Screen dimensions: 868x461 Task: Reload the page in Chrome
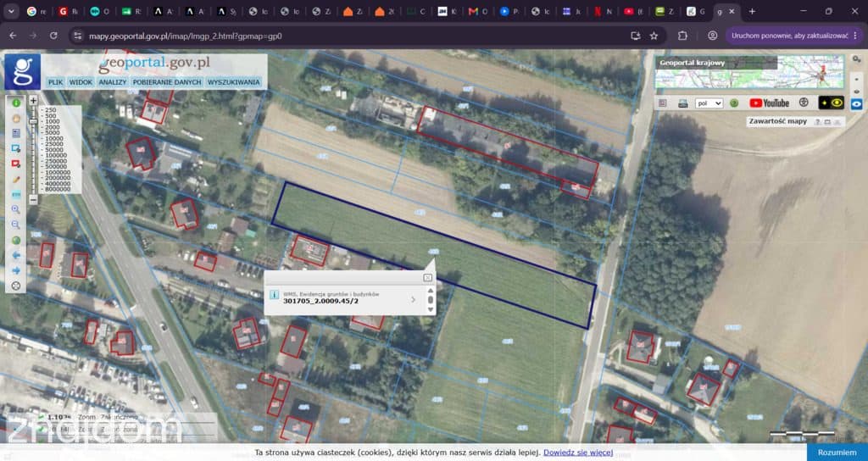coord(53,36)
